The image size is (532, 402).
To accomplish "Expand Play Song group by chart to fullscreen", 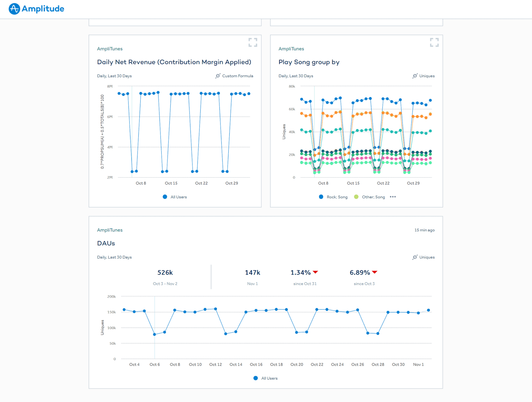I will pos(435,43).
